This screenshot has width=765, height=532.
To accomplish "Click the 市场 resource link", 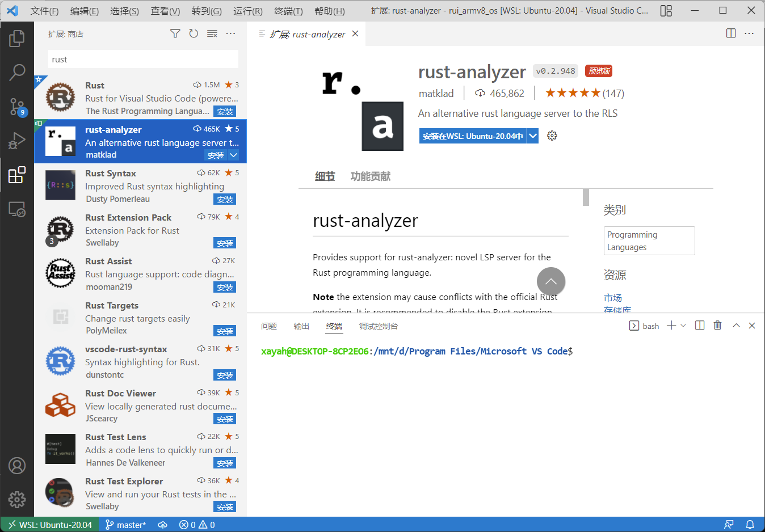I will coord(613,298).
